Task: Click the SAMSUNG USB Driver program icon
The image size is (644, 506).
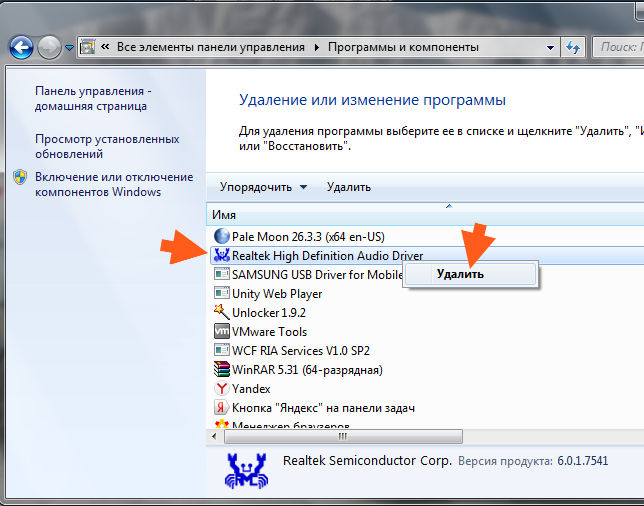Action: click(x=222, y=274)
